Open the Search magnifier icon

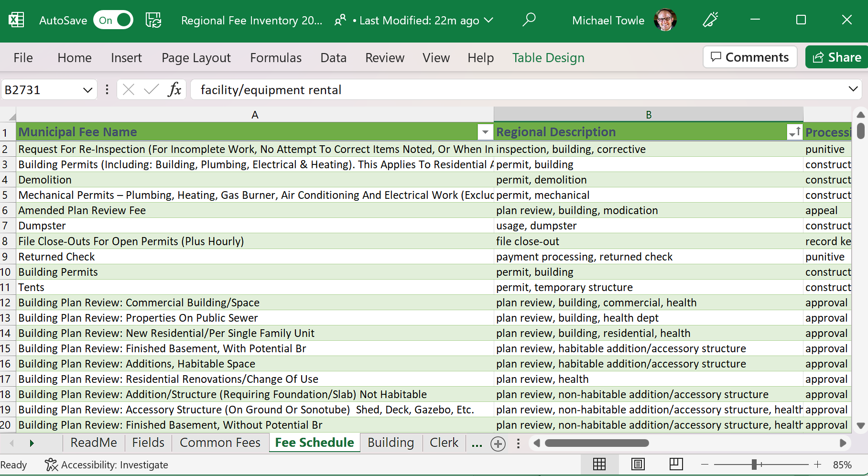click(529, 20)
